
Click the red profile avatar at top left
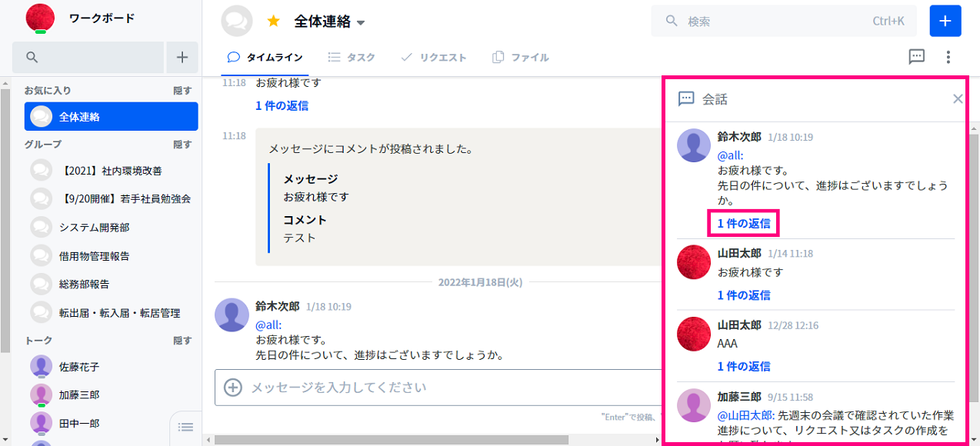click(40, 18)
